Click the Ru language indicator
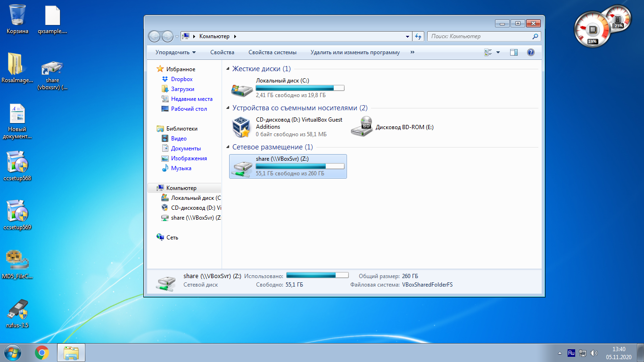The image size is (644, 362). 571,353
